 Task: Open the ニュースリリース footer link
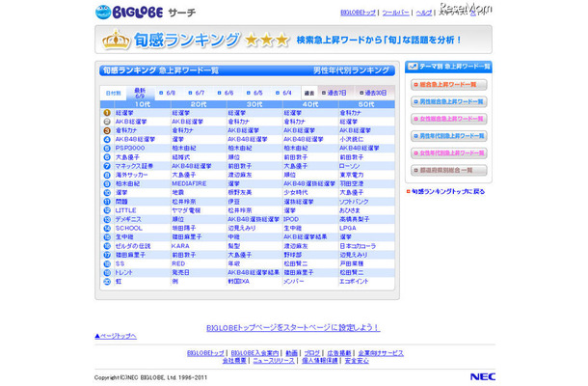tap(274, 361)
